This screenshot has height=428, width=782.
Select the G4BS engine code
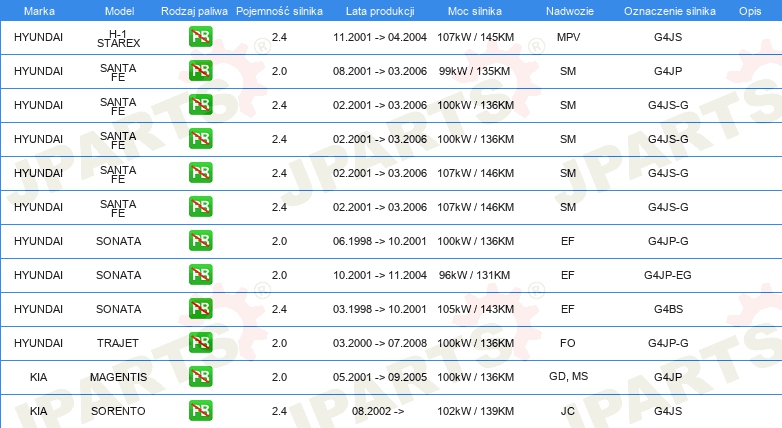point(668,309)
